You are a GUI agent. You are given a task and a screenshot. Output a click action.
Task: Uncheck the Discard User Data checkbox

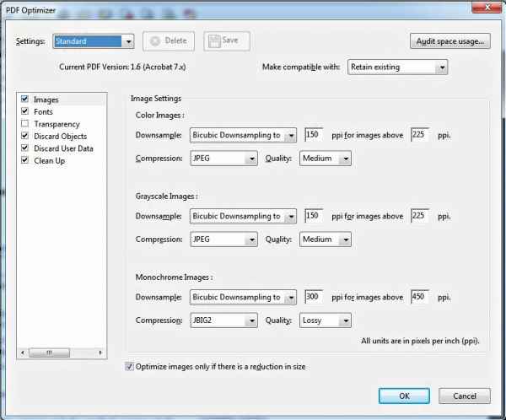[x=24, y=148]
